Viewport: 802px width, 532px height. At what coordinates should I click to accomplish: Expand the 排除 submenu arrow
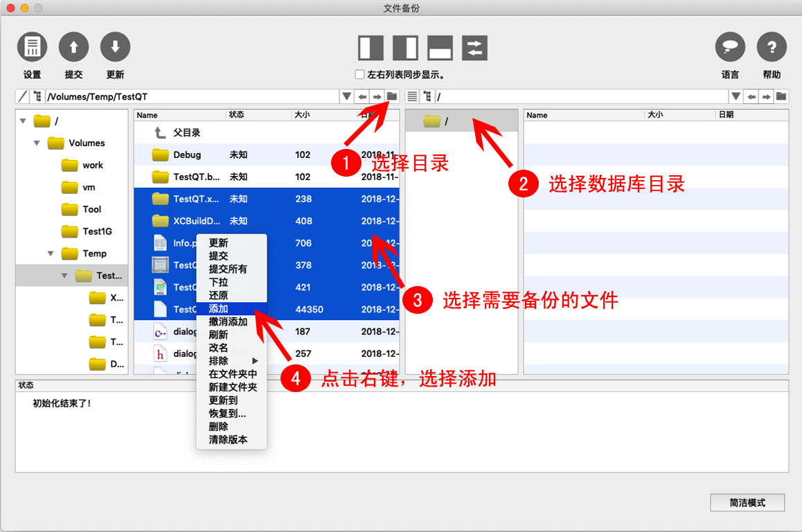[255, 361]
